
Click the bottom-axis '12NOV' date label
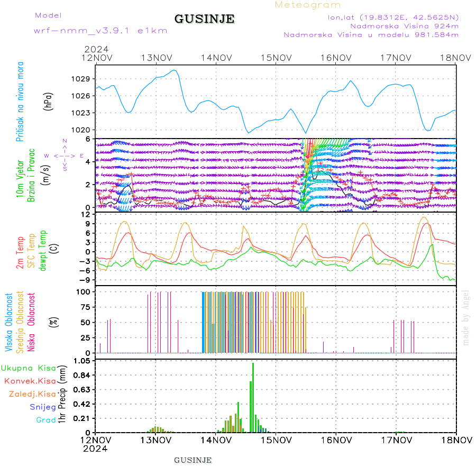tap(96, 440)
